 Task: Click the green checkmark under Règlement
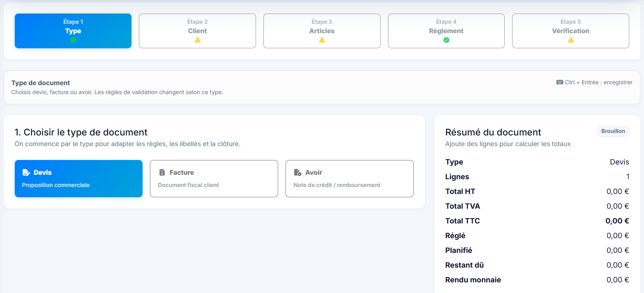(x=447, y=40)
